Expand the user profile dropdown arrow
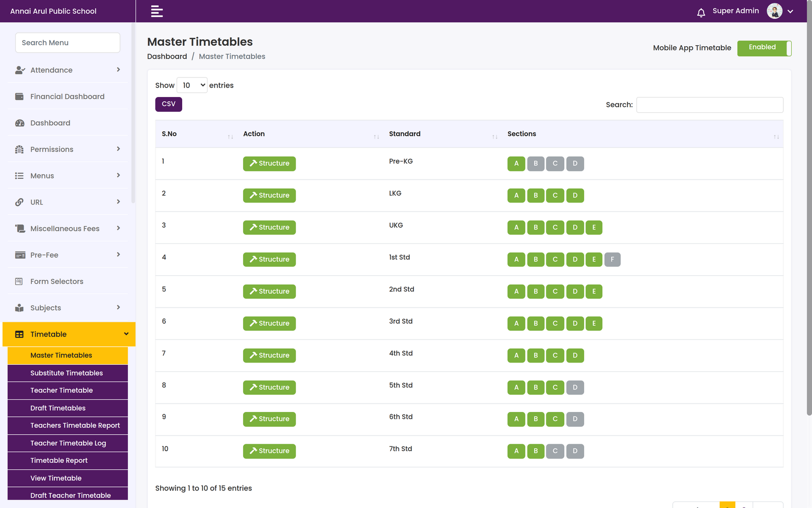812x508 pixels. click(790, 12)
